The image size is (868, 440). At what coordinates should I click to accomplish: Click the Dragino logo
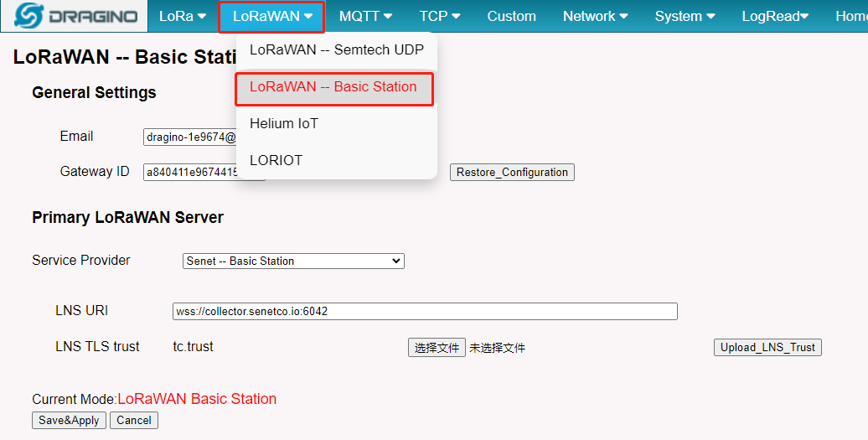[75, 17]
